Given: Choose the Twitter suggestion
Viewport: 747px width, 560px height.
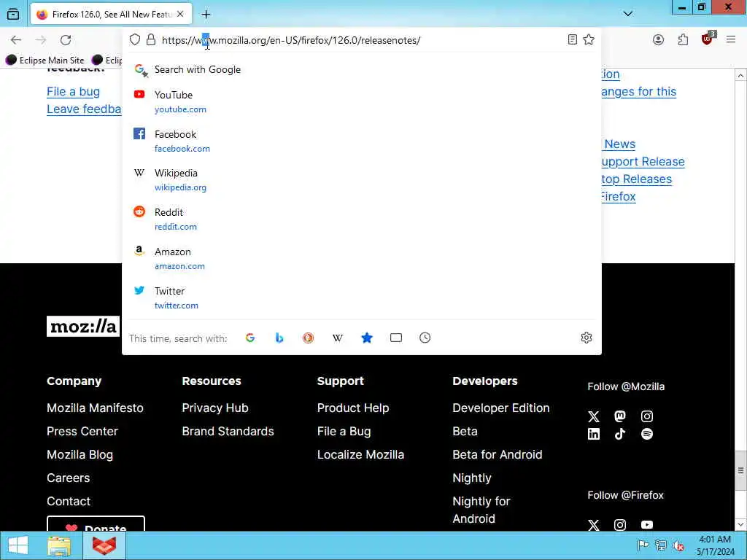Looking at the screenshot, I should tap(362, 297).
